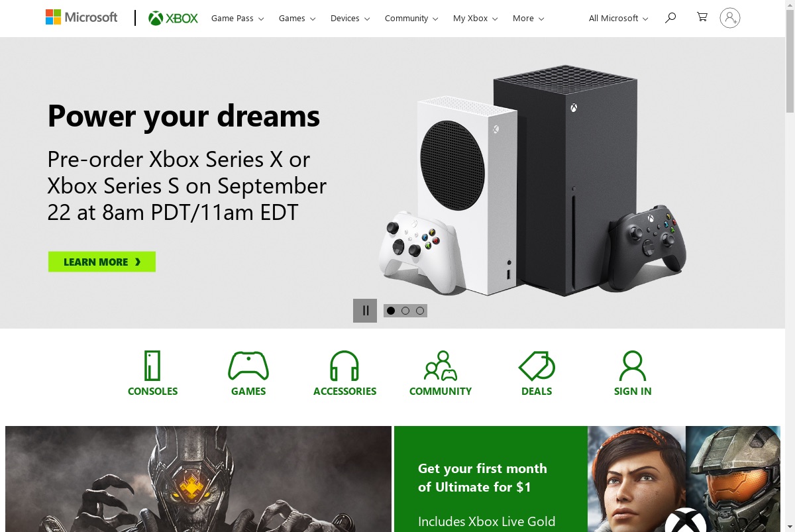Open Games controller icon
Image resolution: width=795 pixels, height=532 pixels.
248,366
